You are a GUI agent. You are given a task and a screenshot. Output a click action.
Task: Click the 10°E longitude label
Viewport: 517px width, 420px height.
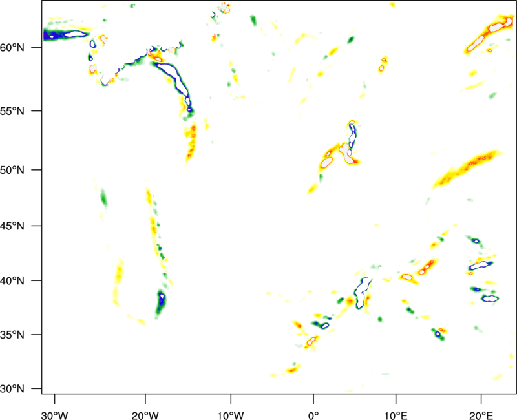[396, 415]
